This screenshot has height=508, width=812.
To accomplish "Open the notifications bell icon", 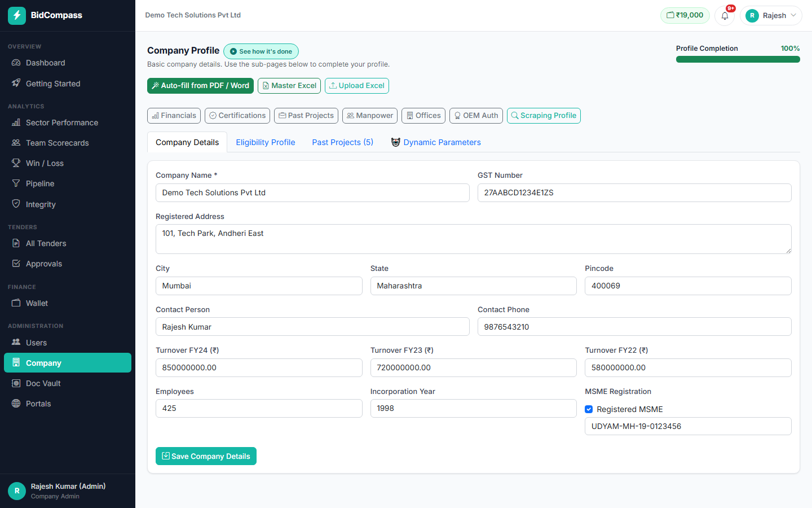I will click(725, 15).
